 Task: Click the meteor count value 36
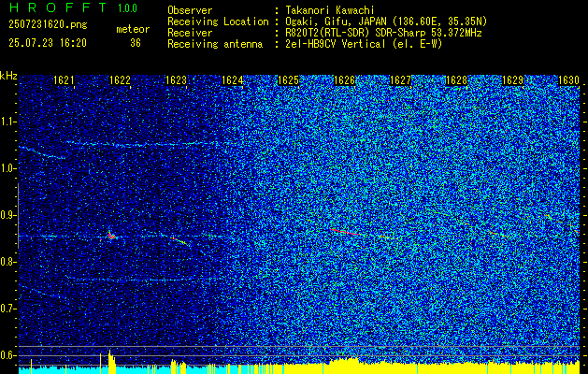point(136,43)
